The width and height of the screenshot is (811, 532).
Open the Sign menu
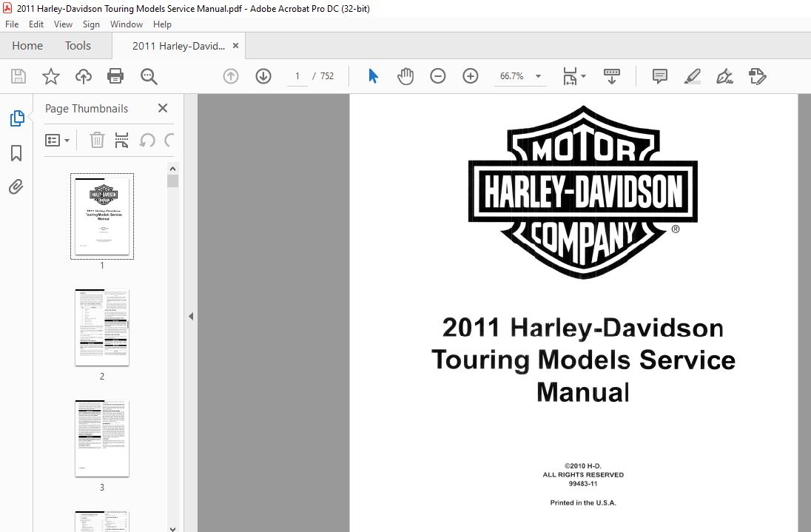(x=91, y=24)
